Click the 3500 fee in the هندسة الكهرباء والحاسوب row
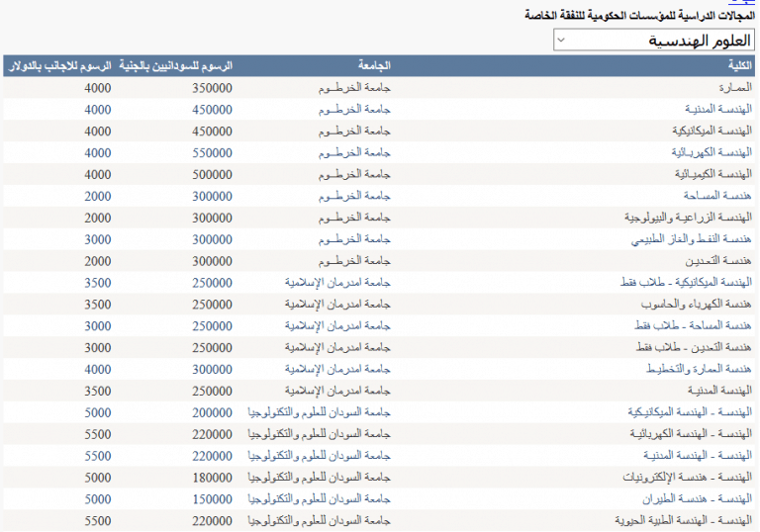 [x=97, y=305]
